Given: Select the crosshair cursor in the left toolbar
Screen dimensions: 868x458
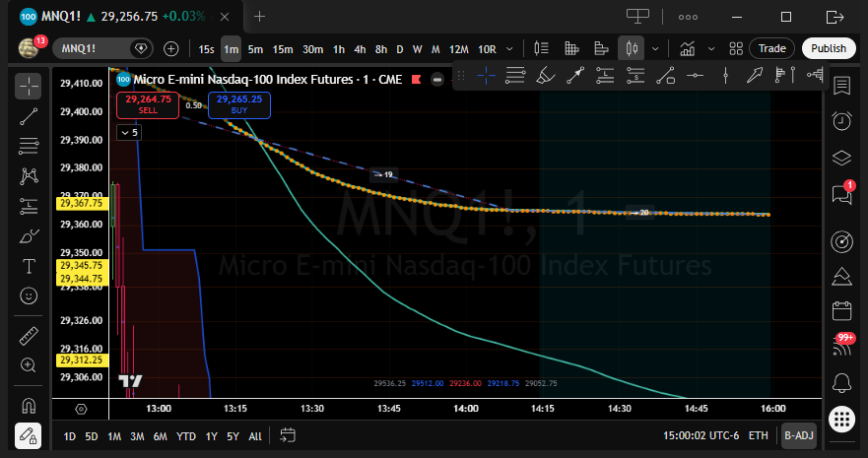Looking at the screenshot, I should point(29,87).
